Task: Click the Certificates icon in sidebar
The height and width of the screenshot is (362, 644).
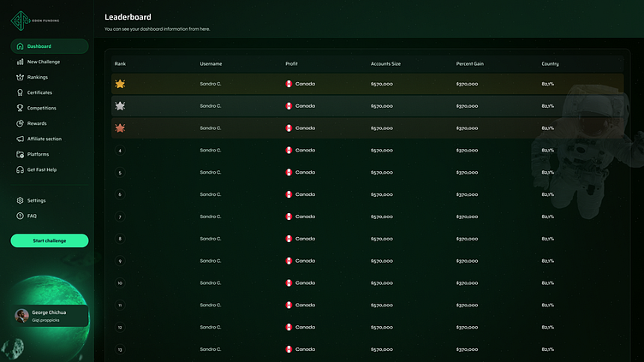Action: coord(20,92)
